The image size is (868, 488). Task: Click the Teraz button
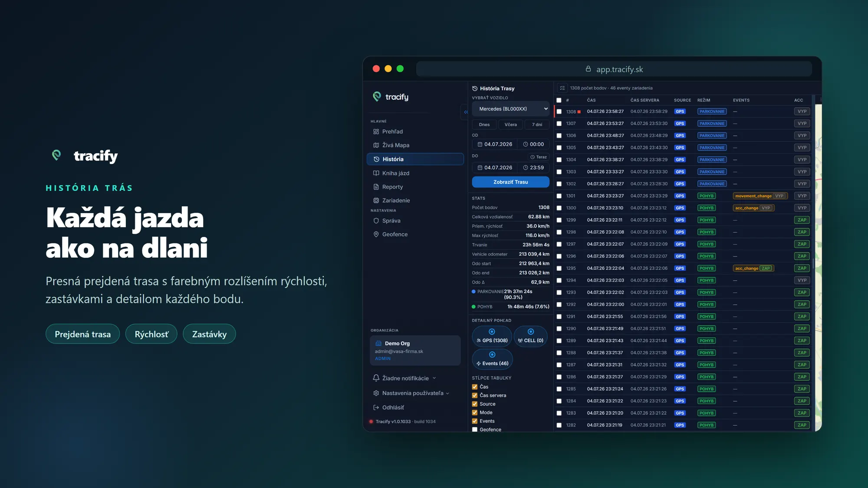click(539, 157)
